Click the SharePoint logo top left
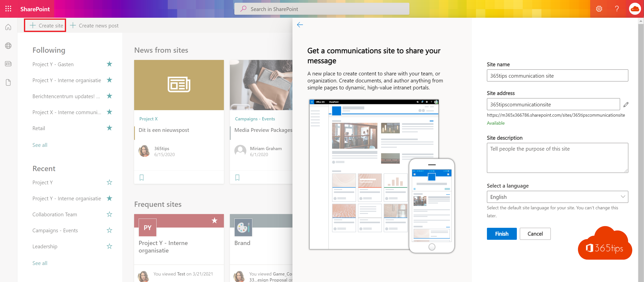Screen dimensions: 644x282 [x=34, y=9]
